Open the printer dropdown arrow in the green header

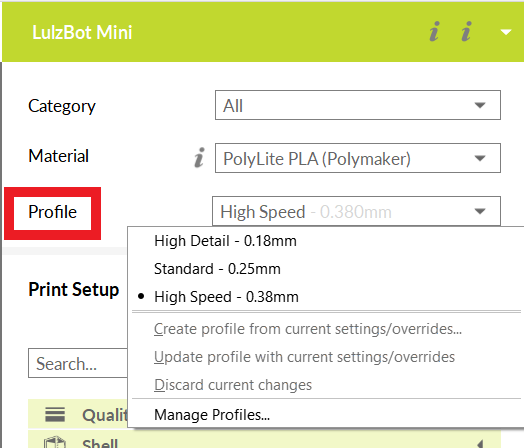pyautogui.click(x=506, y=32)
